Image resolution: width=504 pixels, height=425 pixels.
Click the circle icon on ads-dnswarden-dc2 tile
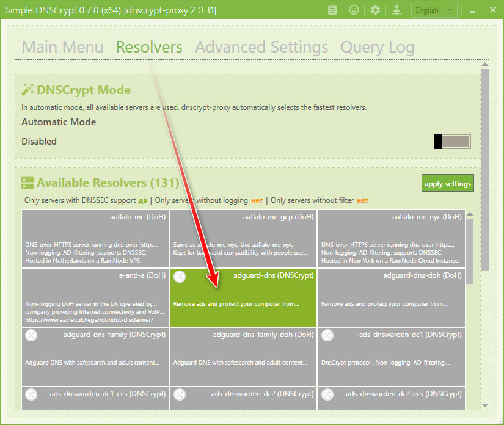[179, 394]
